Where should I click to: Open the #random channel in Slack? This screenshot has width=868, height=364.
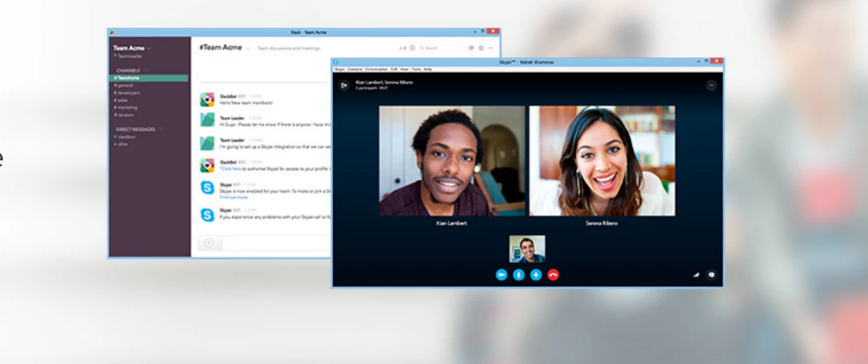point(124,115)
